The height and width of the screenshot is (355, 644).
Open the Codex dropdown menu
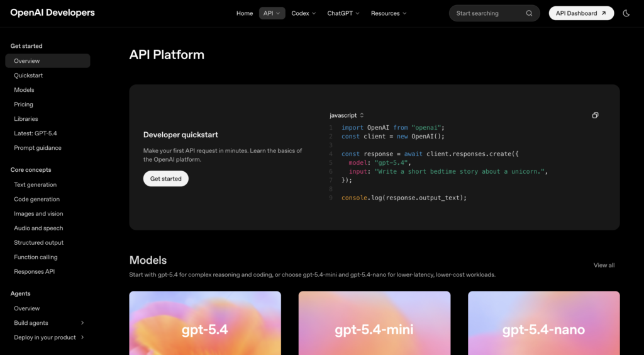click(x=304, y=13)
